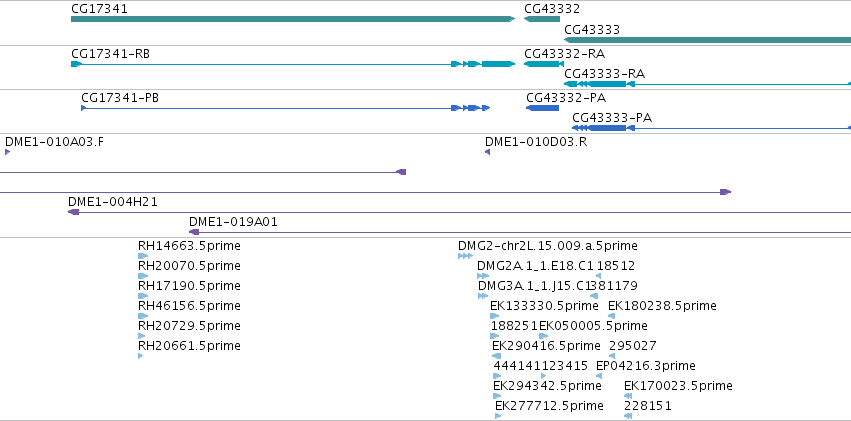851x421 pixels.
Task: Select the DME1-010A03.F marker arrow
Action: point(8,152)
